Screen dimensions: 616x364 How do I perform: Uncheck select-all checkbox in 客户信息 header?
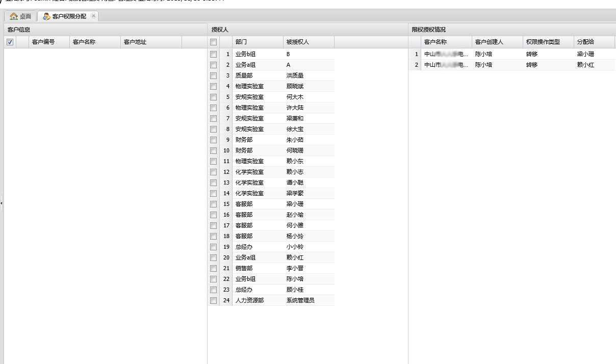10,42
